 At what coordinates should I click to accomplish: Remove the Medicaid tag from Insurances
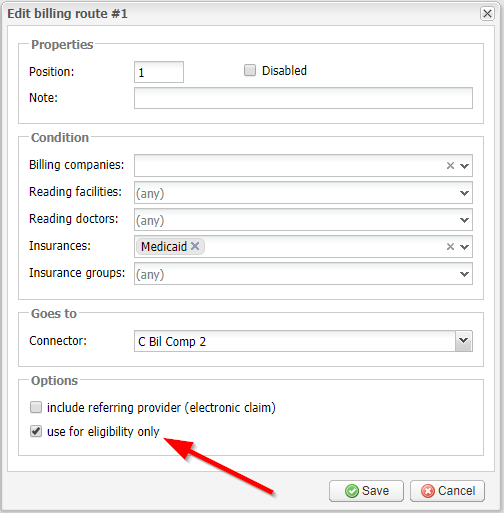[x=195, y=246]
